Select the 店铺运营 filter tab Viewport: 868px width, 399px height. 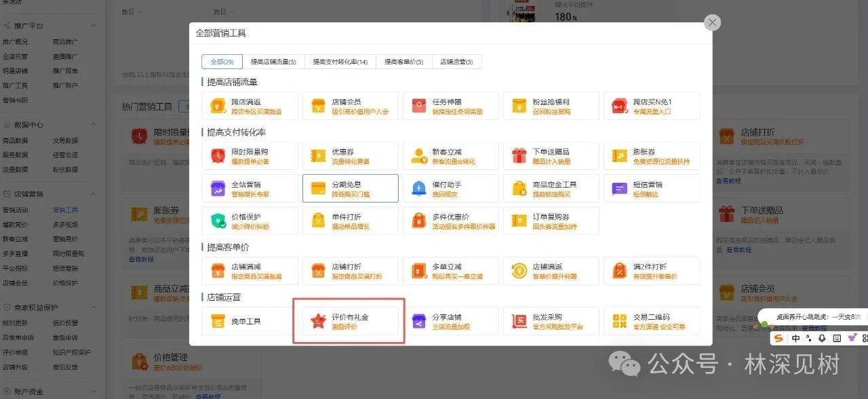tap(456, 62)
